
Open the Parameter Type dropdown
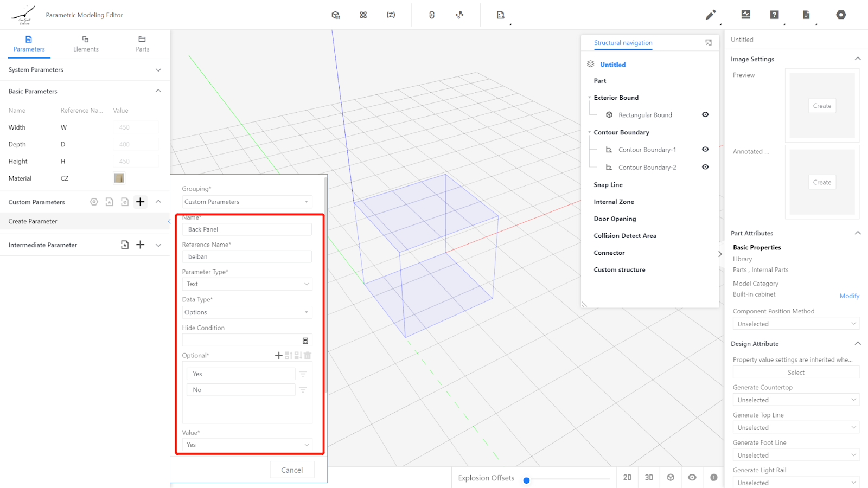click(247, 284)
